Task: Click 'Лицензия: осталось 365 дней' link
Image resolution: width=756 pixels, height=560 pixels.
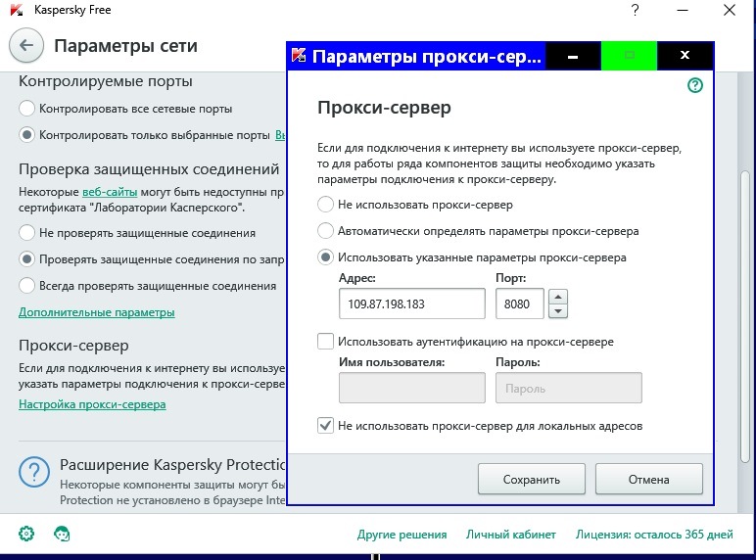Action: tap(654, 534)
